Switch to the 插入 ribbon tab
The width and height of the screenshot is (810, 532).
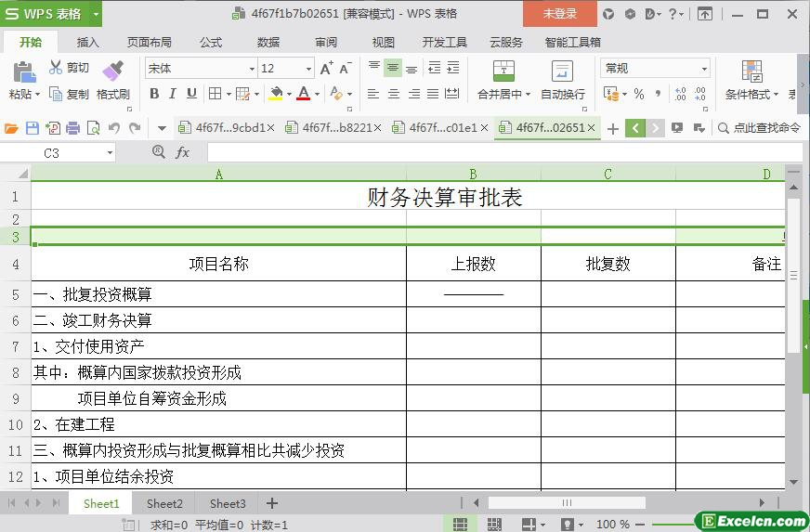87,42
